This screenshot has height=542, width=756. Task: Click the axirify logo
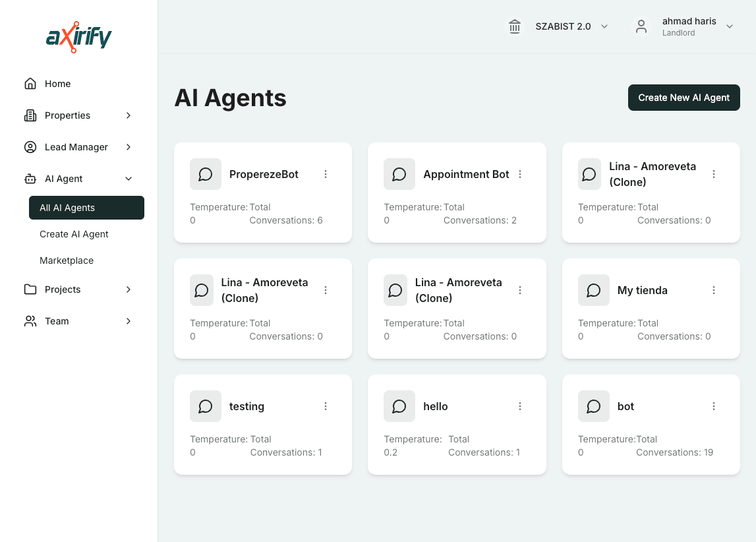79,37
